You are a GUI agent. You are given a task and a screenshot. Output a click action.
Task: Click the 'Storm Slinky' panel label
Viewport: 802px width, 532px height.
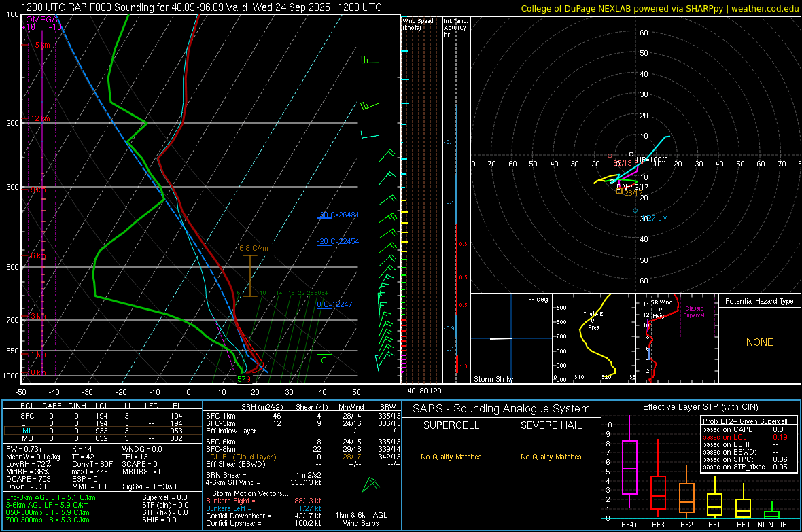(493, 379)
